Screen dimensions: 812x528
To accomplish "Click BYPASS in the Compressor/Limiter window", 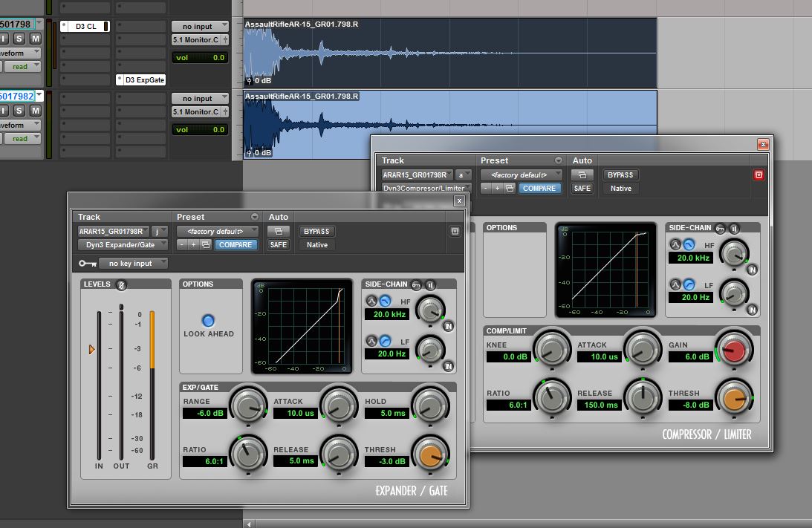I will (620, 175).
